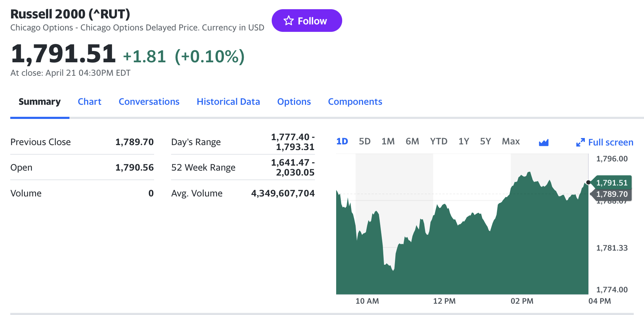Switch to the Chart tab
The image size is (644, 315).
click(90, 102)
